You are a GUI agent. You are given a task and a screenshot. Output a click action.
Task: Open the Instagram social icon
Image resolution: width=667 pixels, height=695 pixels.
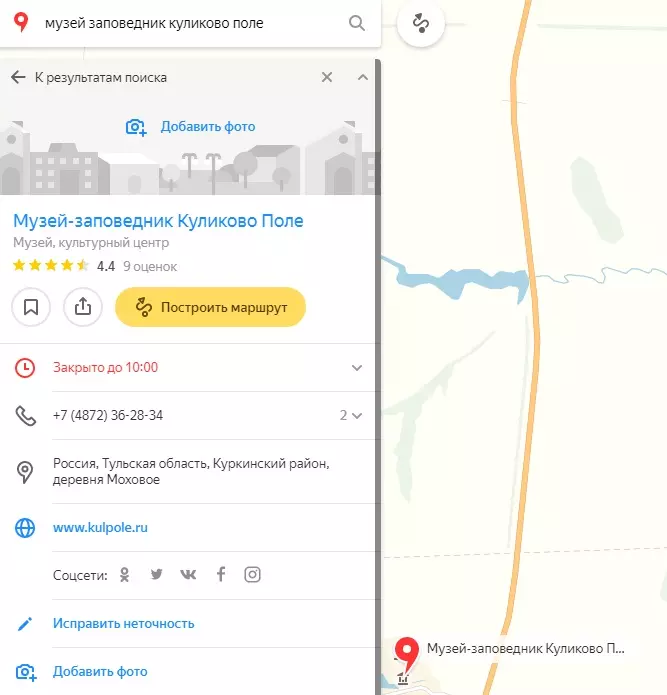click(253, 575)
